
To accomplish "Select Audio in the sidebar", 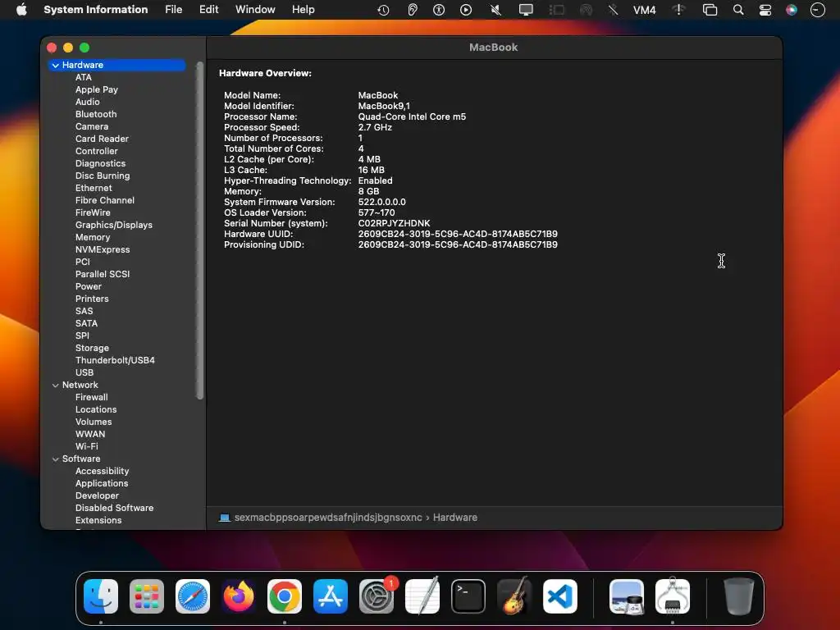I will click(x=87, y=102).
